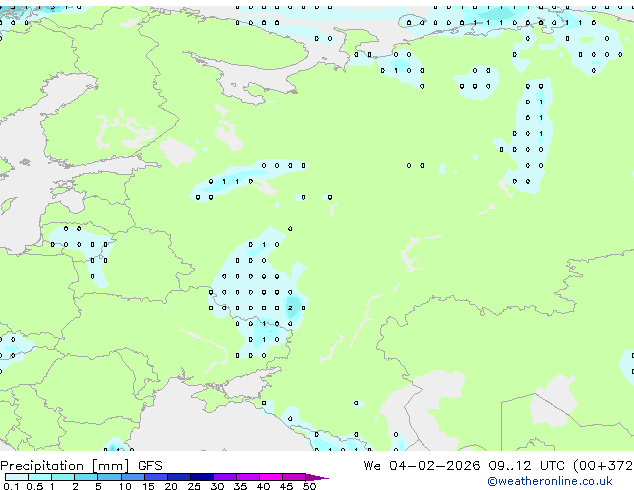Click the legend label '20'
Viewport: 634px width, 490px height.
[171, 486]
